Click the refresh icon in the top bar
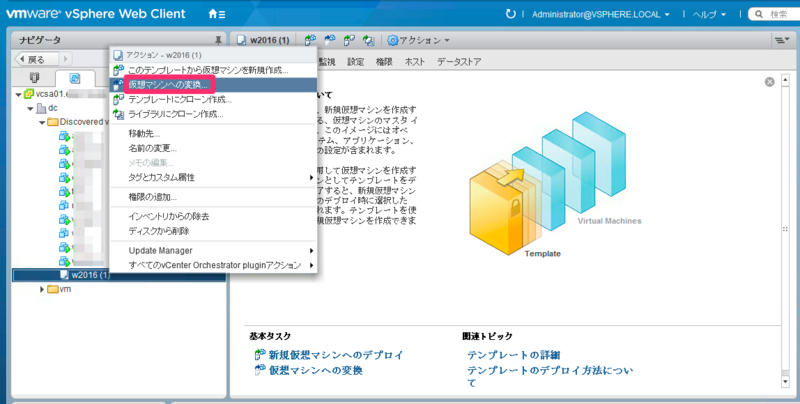This screenshot has width=800, height=404. (x=510, y=14)
